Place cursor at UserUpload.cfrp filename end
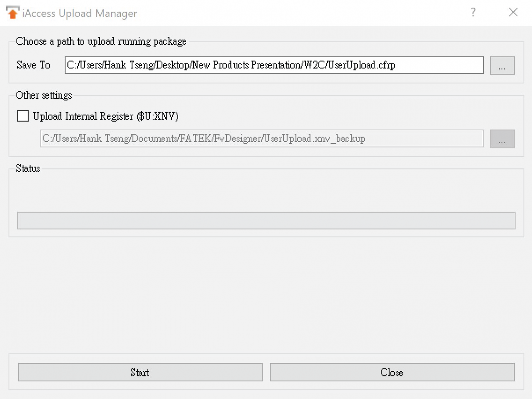The width and height of the screenshot is (532, 399). click(395, 65)
